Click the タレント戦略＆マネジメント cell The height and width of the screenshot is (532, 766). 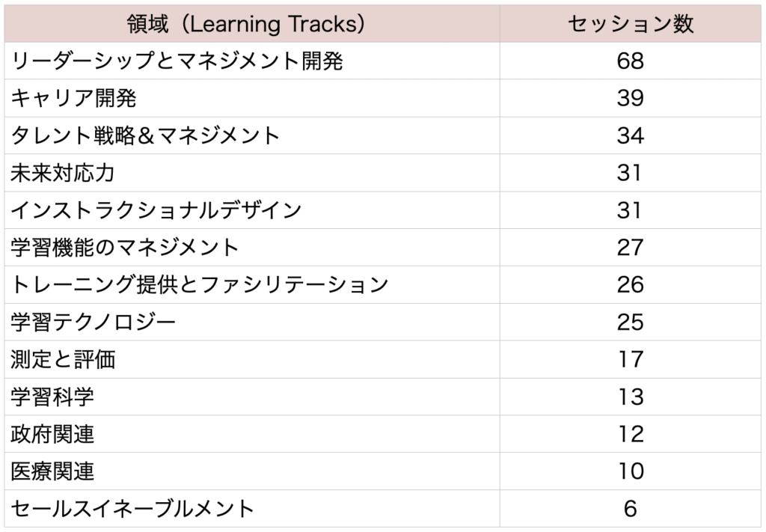252,135
